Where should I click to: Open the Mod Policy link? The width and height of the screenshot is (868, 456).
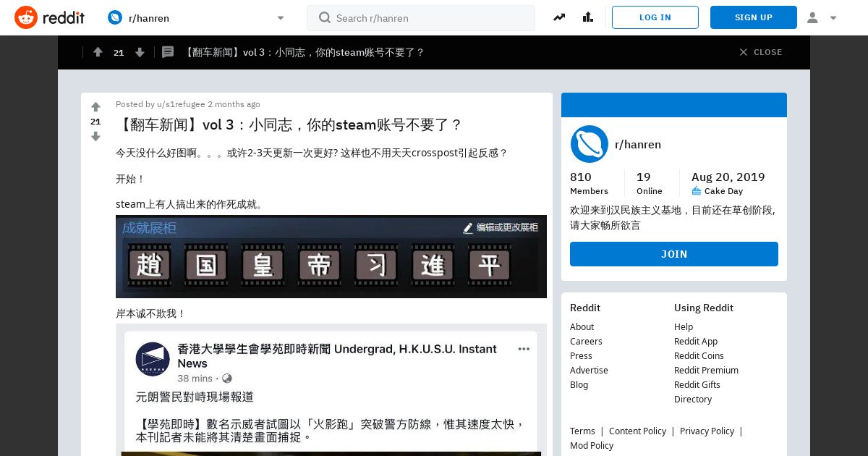[592, 445]
